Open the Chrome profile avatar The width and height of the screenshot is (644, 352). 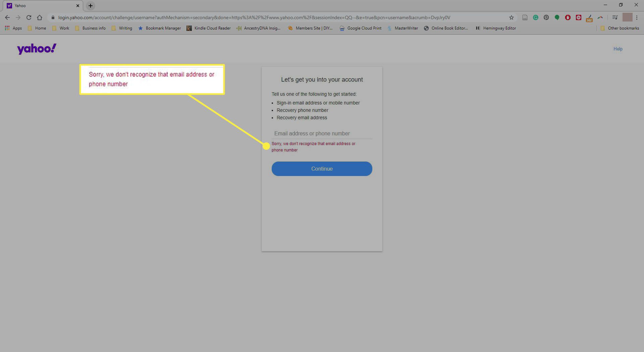point(627,17)
